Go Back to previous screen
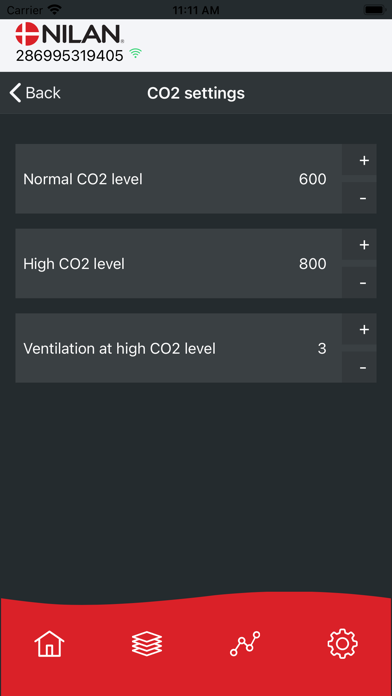 pyautogui.click(x=35, y=93)
